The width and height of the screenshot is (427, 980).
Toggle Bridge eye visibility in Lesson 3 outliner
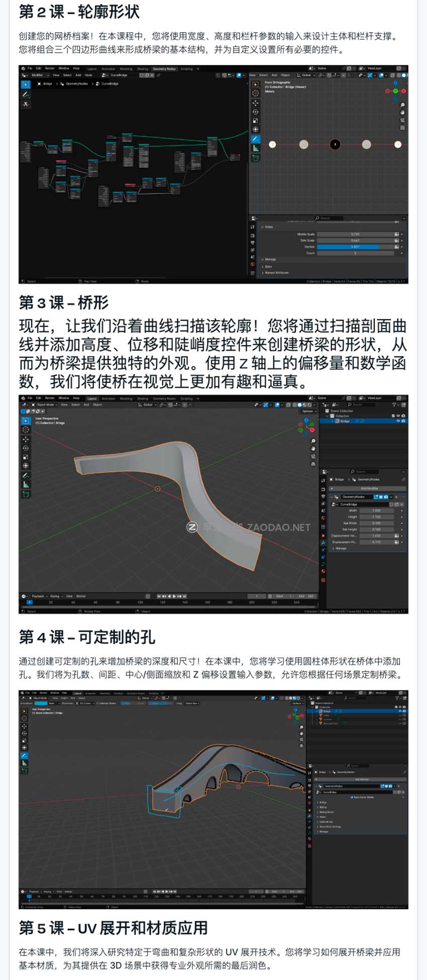click(398, 421)
